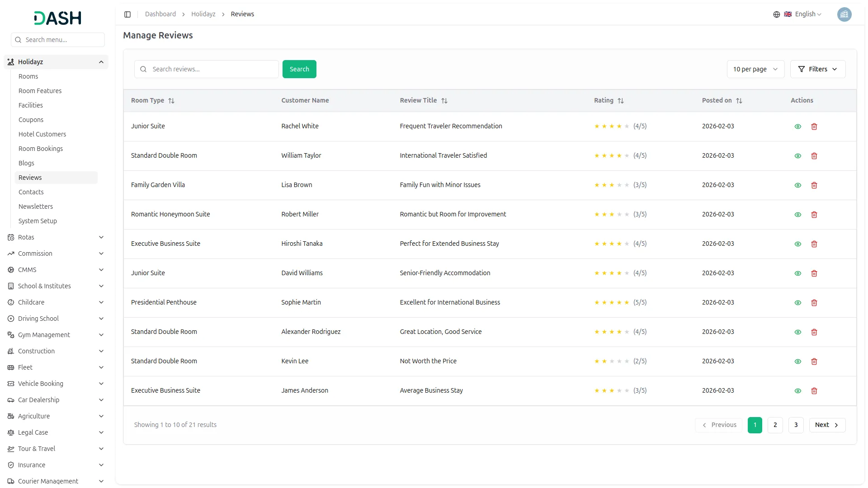Viewport: 868px width, 488px height.
Task: View Lisa Brown's review with eye icon
Action: pyautogui.click(x=798, y=185)
